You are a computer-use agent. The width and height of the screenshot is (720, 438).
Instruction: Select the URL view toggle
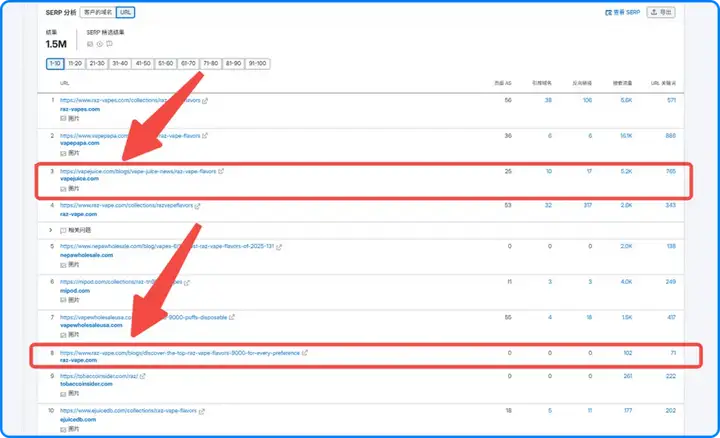tap(125, 12)
